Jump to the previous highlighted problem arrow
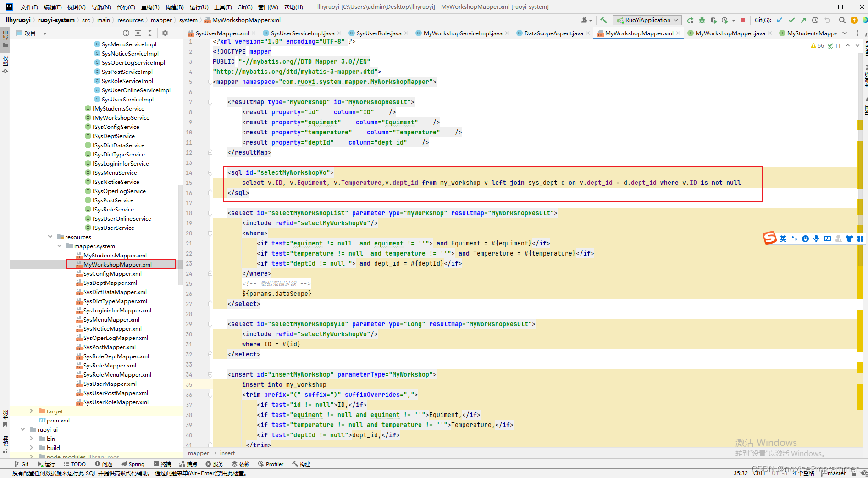 pos(848,45)
